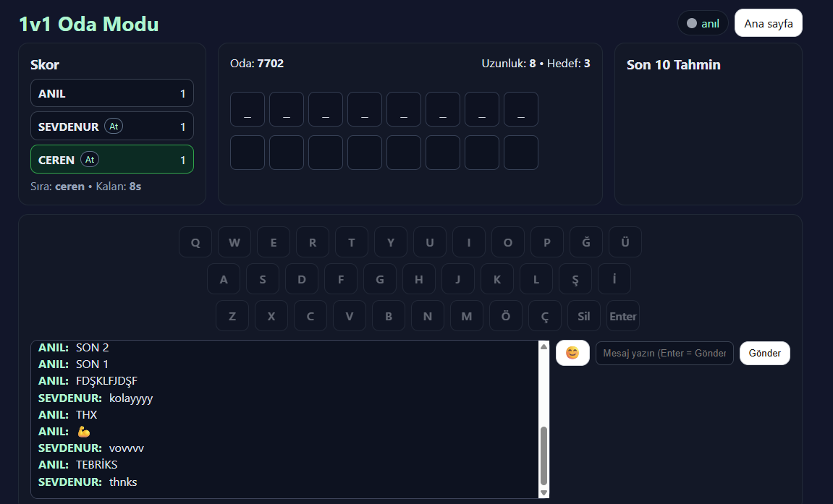
Task: Click the flexed arm emoji message
Action: coord(83,431)
